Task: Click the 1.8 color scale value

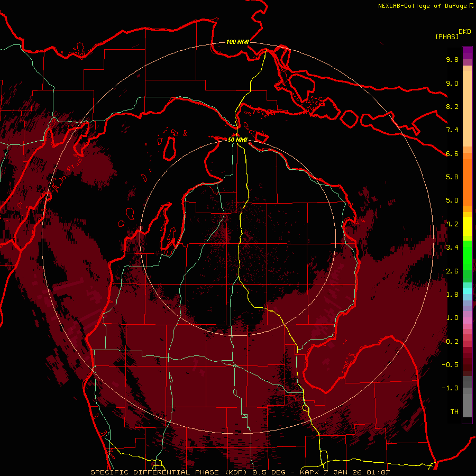Action: 452,295
